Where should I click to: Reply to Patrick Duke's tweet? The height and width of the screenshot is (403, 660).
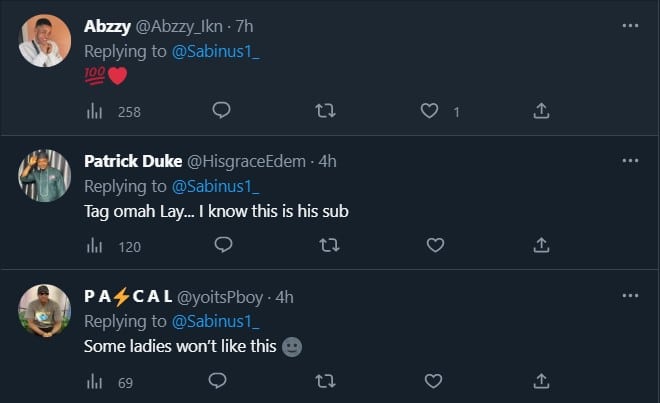click(222, 245)
